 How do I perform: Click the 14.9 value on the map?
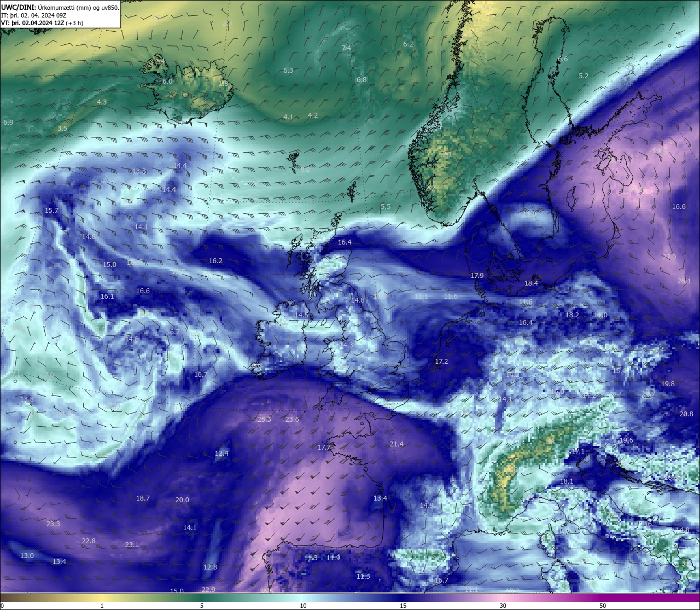[427, 505]
